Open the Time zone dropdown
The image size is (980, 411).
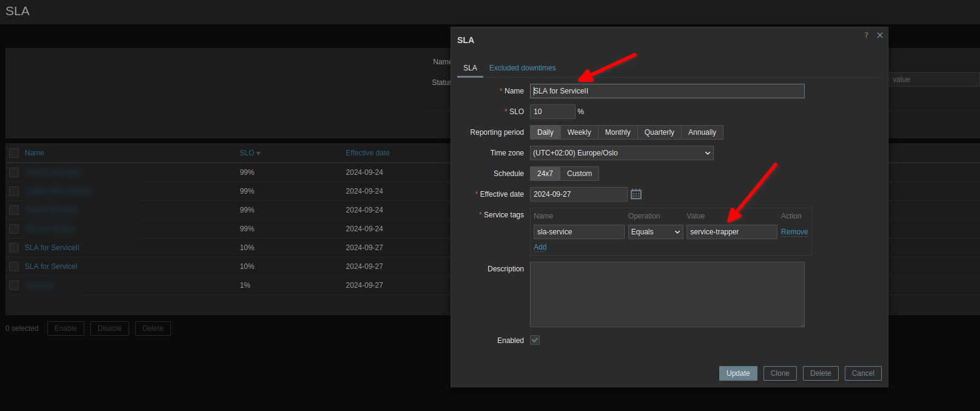621,153
